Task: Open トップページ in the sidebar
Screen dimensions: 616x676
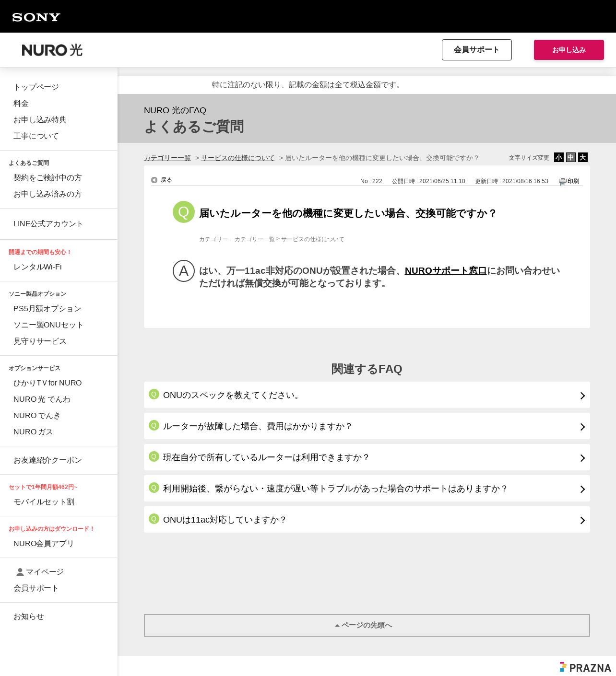Action: tap(36, 87)
